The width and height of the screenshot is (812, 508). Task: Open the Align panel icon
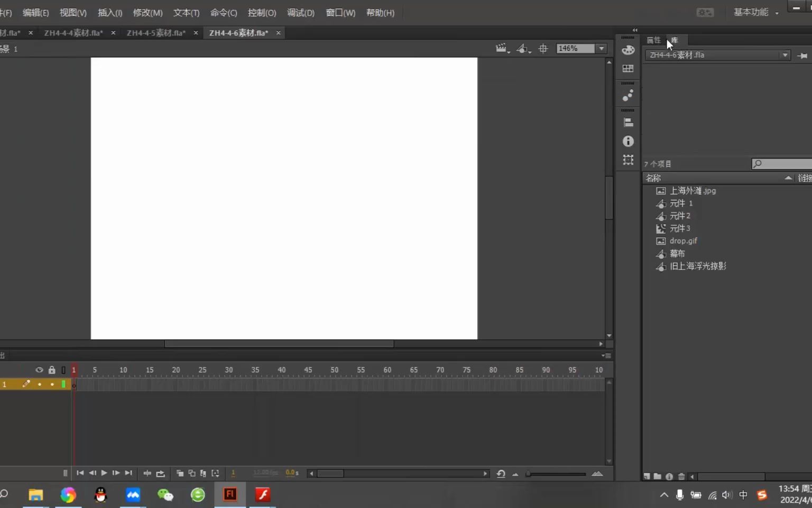coord(628,122)
